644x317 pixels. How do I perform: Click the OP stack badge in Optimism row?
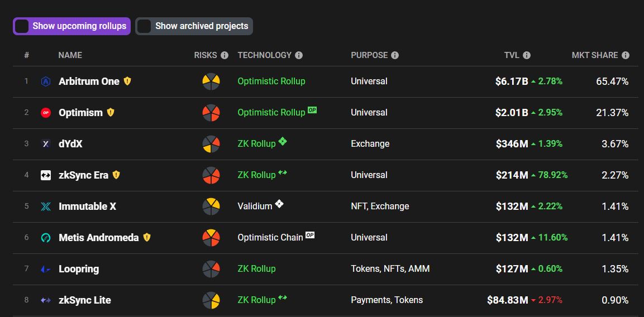pos(312,110)
